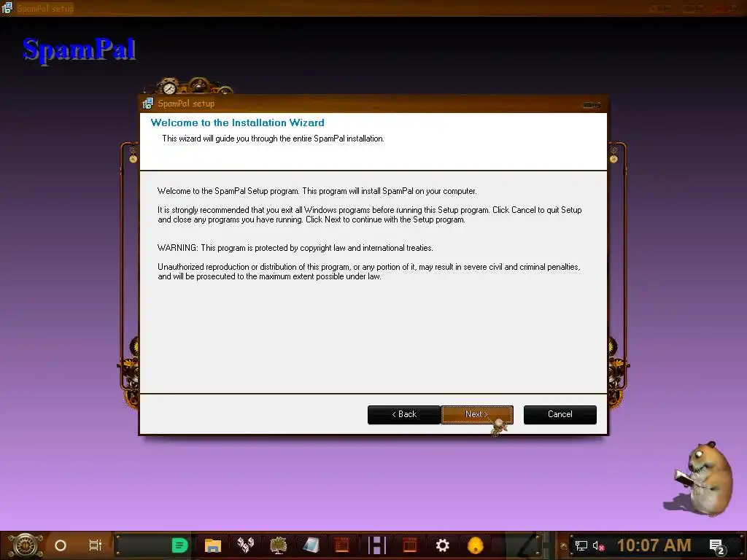The height and width of the screenshot is (560, 747).
Task: Open the cubes app icon on taskbar
Action: point(246,545)
